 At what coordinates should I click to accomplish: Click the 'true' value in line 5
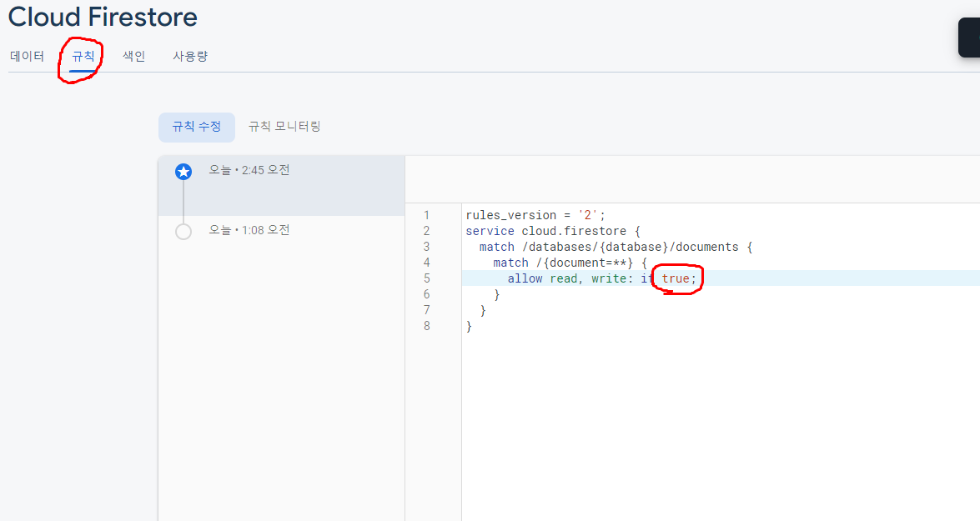tap(676, 278)
